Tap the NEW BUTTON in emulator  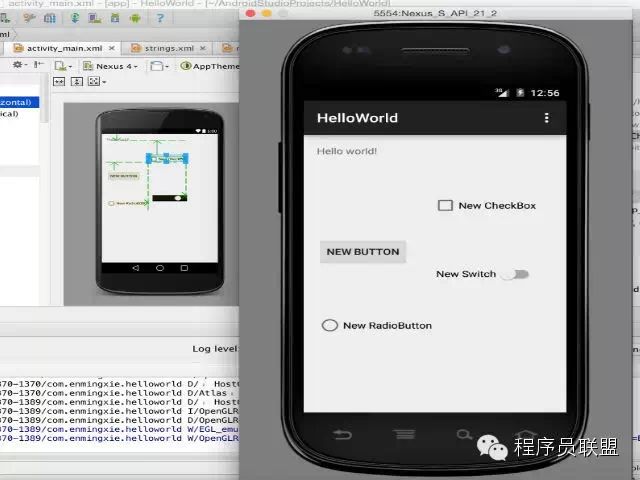point(363,252)
